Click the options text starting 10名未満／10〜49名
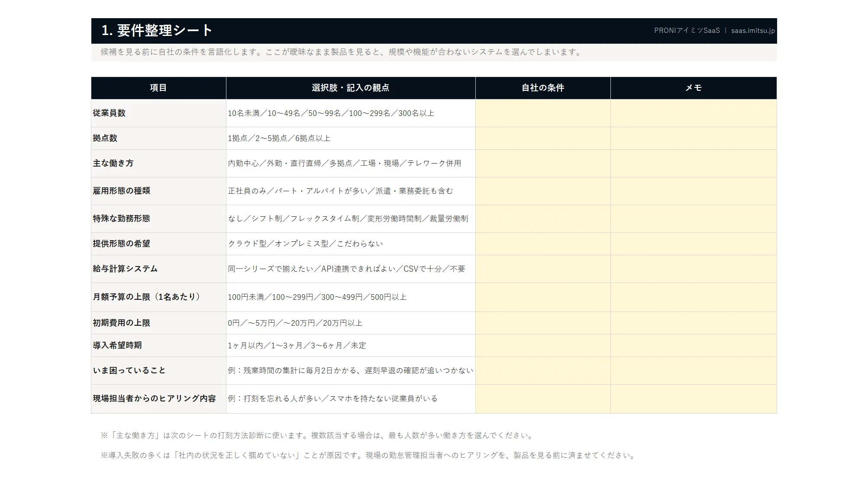Viewport: 868px width, 488px height. tap(331, 113)
